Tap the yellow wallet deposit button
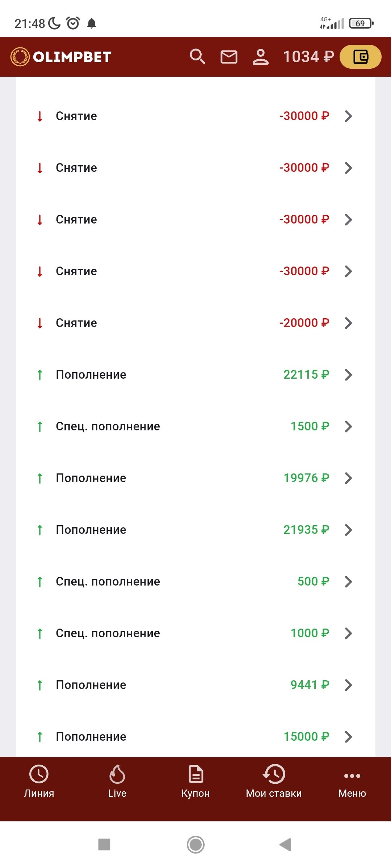The width and height of the screenshot is (391, 868). (360, 57)
